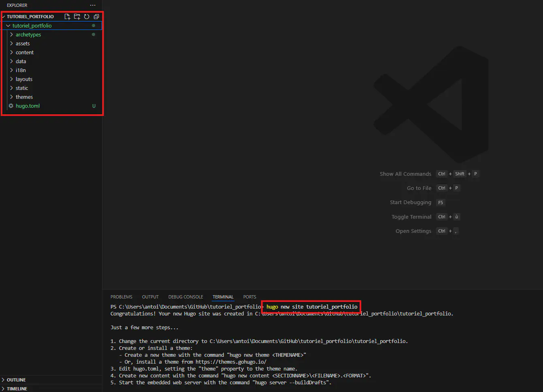Select the tutoriel_portfolio root folder label
Viewport: 543px width, 392px height.
(x=32, y=26)
